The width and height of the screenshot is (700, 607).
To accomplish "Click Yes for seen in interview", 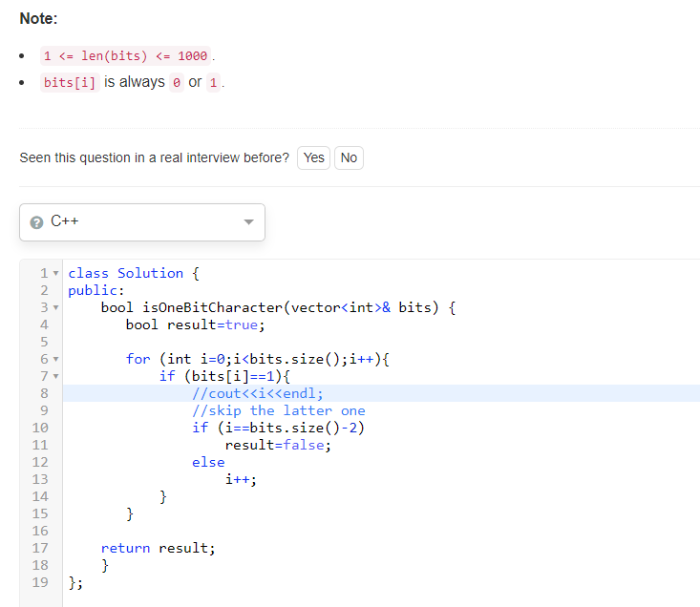I will point(313,157).
